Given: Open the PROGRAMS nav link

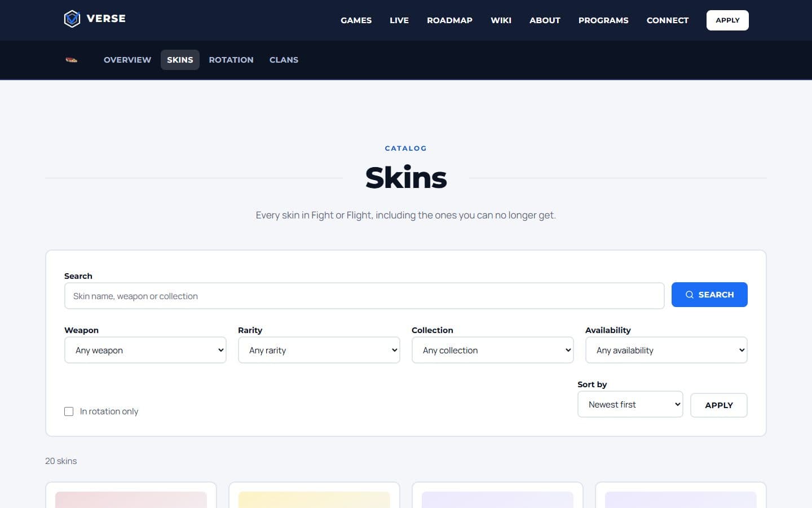Looking at the screenshot, I should (603, 20).
